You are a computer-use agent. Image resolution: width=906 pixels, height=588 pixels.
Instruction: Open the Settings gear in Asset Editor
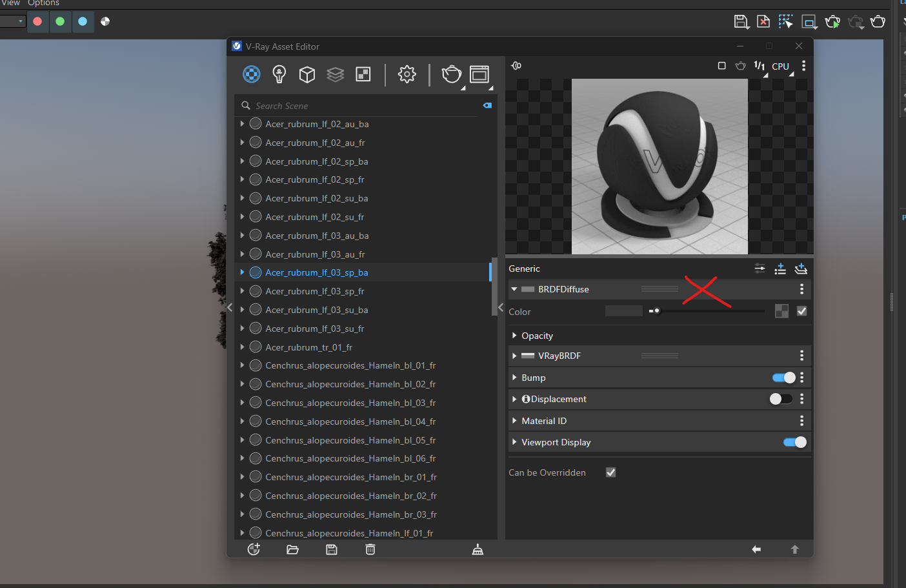point(407,74)
